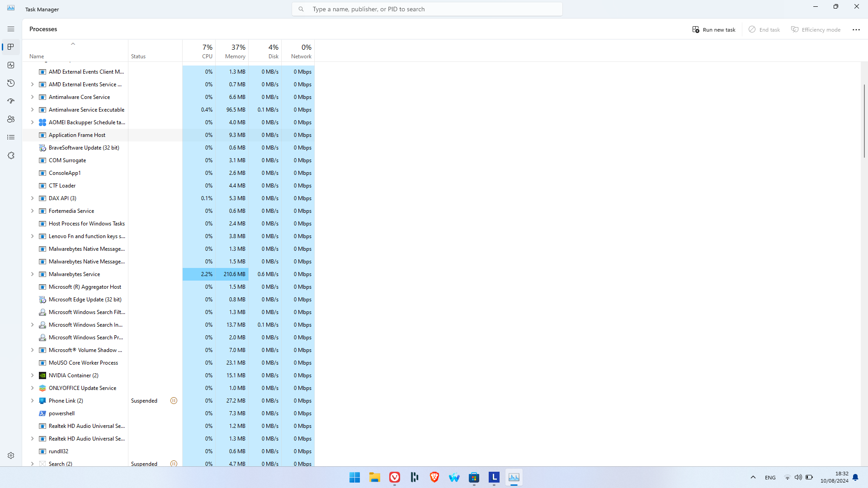Expand Antimalware Service Executable row
The width and height of the screenshot is (868, 488).
click(x=32, y=110)
